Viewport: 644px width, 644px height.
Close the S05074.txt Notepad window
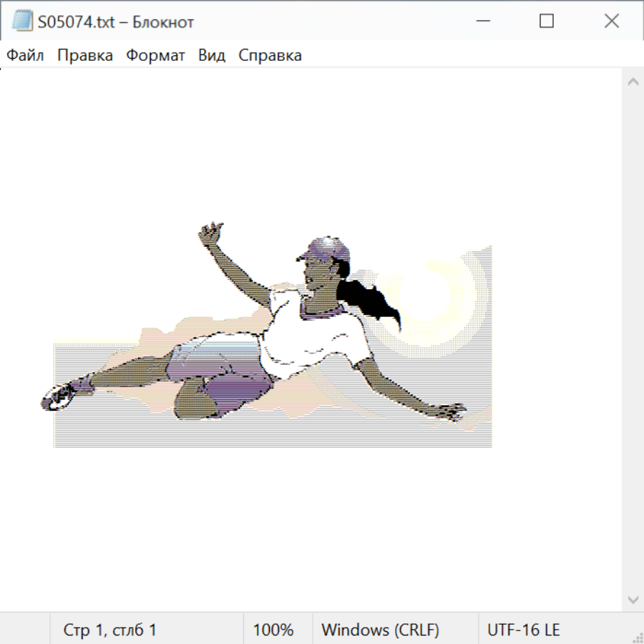pyautogui.click(x=612, y=21)
